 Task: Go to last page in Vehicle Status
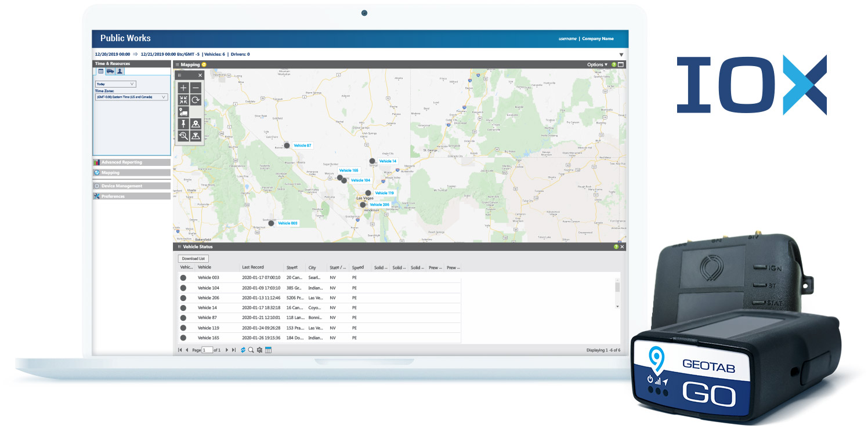point(234,350)
